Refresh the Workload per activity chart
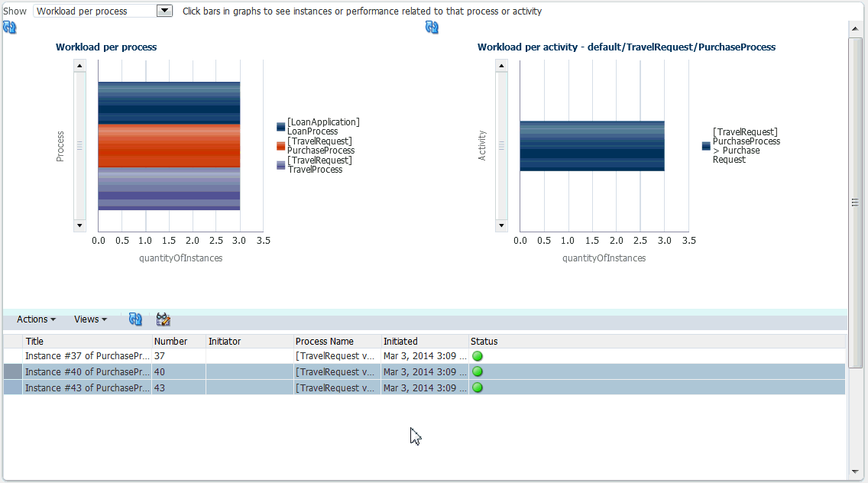Image resolution: width=868 pixels, height=483 pixels. [x=432, y=28]
